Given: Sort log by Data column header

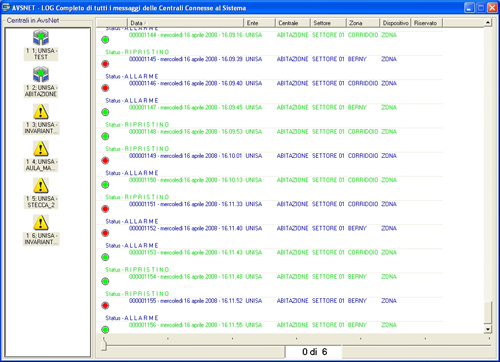Looking at the screenshot, I should point(185,23).
